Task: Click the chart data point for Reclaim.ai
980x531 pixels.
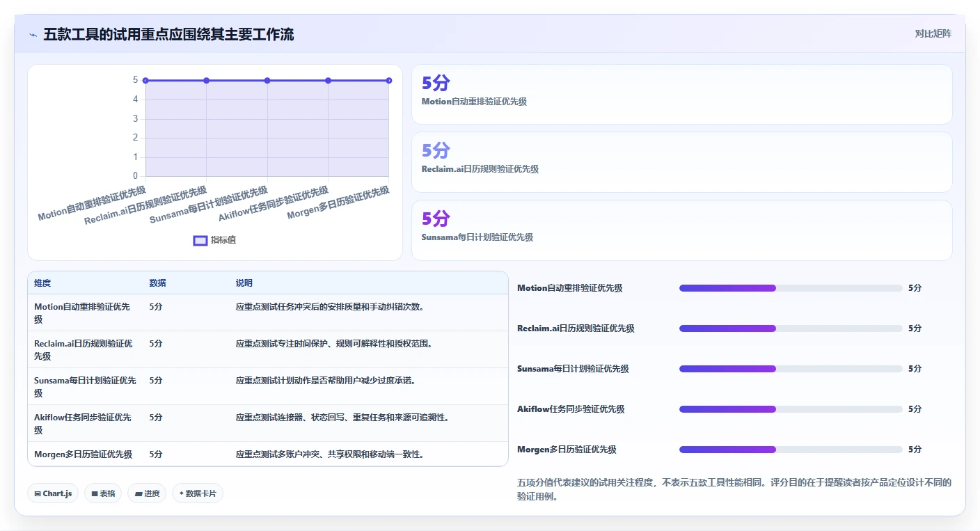Action: pos(206,81)
